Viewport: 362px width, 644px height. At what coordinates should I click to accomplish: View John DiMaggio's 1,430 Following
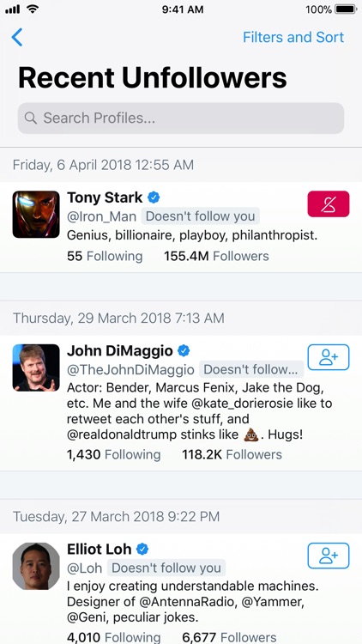[x=114, y=454]
